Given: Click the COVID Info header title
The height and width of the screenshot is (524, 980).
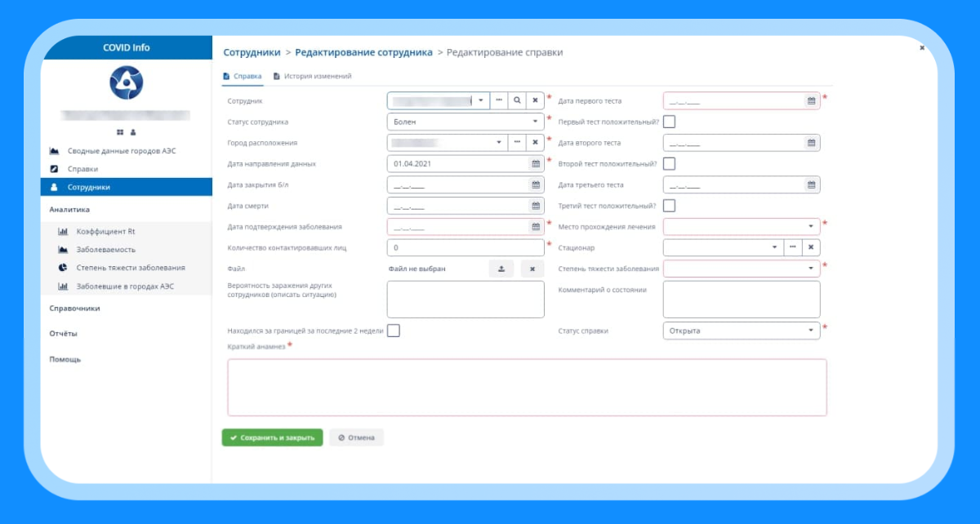Looking at the screenshot, I should coord(127,47).
